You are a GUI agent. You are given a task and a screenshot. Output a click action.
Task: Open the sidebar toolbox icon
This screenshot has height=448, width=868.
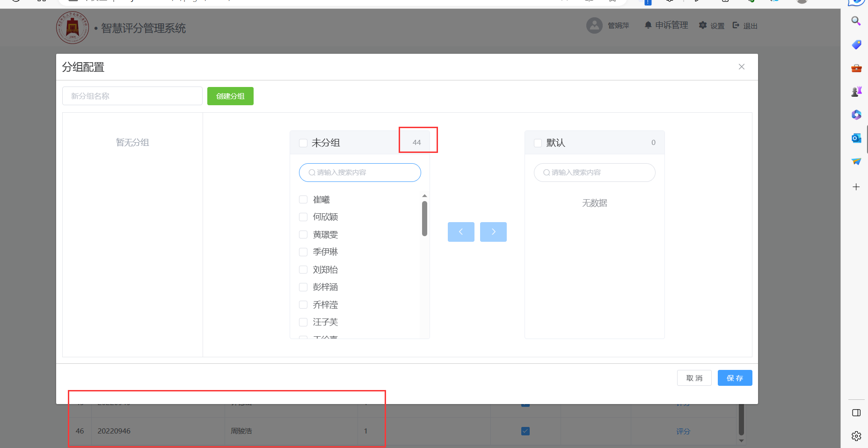coord(856,68)
